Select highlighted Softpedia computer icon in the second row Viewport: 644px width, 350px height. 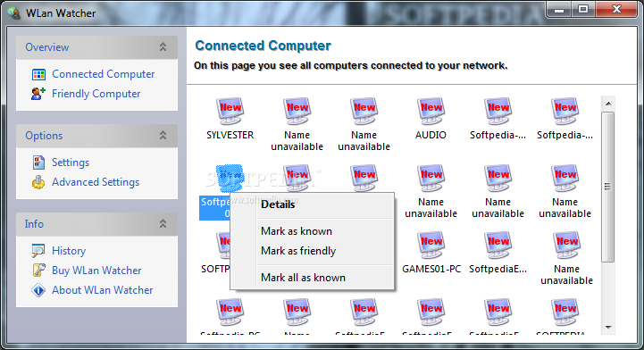click(x=230, y=178)
